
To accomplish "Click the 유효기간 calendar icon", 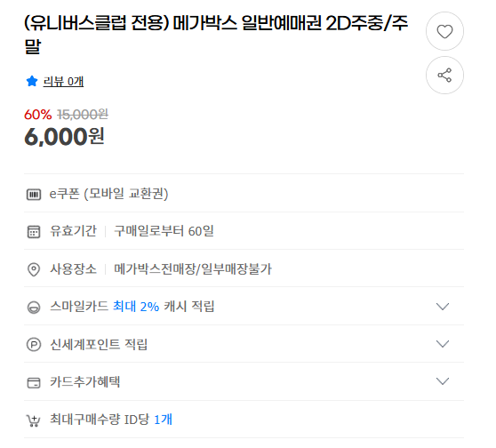I will point(34,232).
